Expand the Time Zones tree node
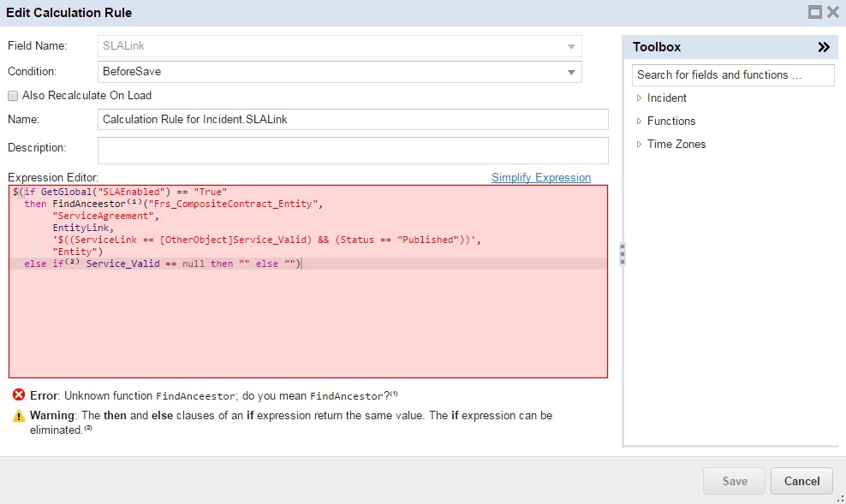846x504 pixels. pos(640,145)
